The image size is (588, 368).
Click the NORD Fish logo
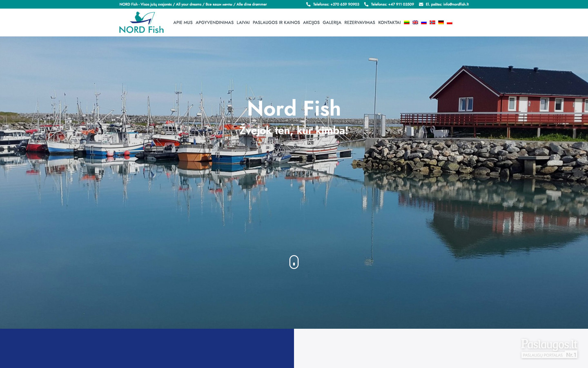[141, 22]
